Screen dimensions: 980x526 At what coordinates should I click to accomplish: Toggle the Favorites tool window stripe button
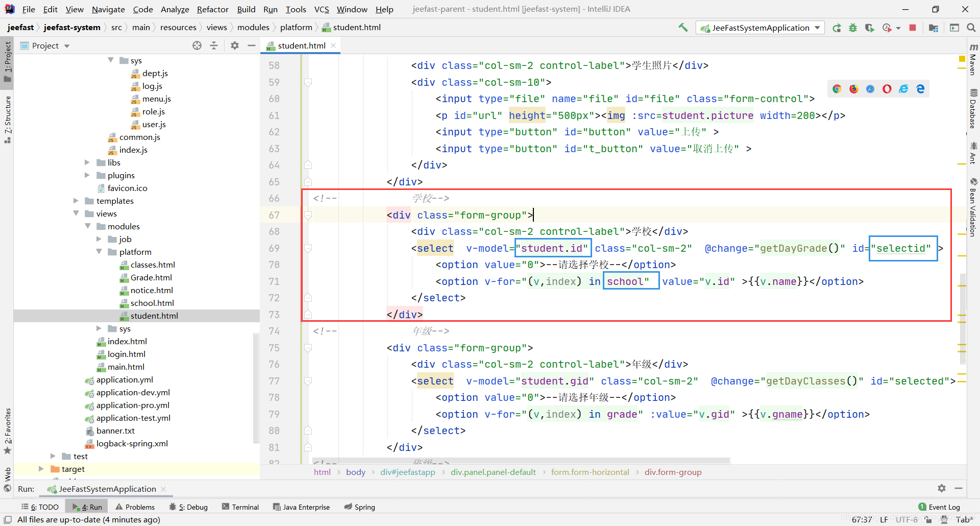point(8,430)
